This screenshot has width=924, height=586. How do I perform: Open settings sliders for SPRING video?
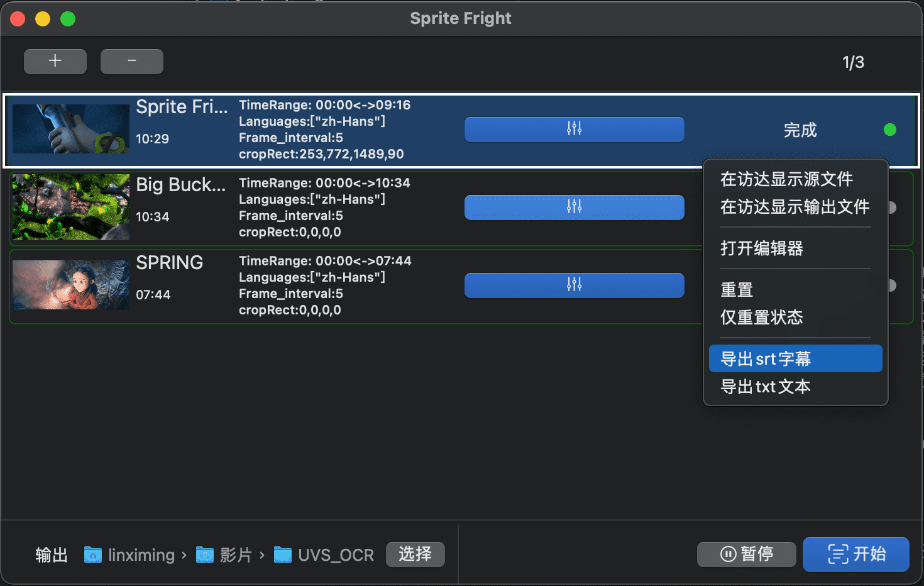574,285
